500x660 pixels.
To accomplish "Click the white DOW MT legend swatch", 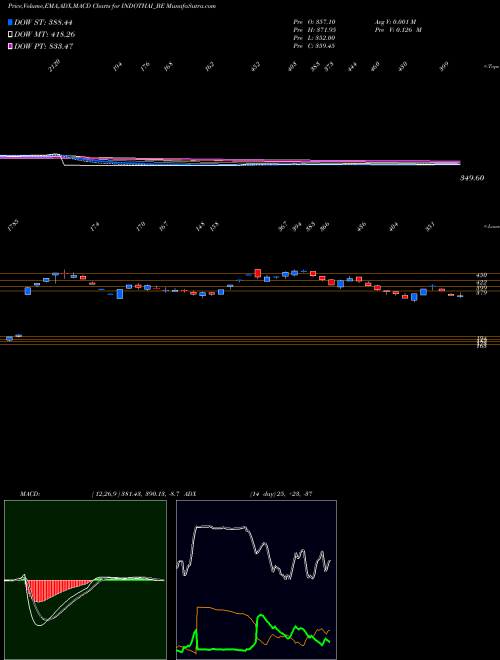I will tap(10, 34).
